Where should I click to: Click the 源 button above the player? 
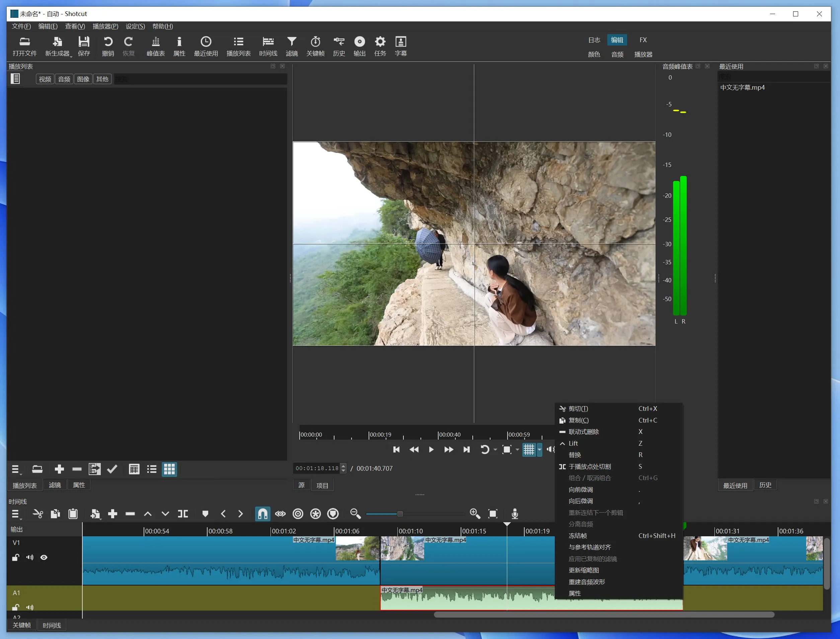point(301,485)
